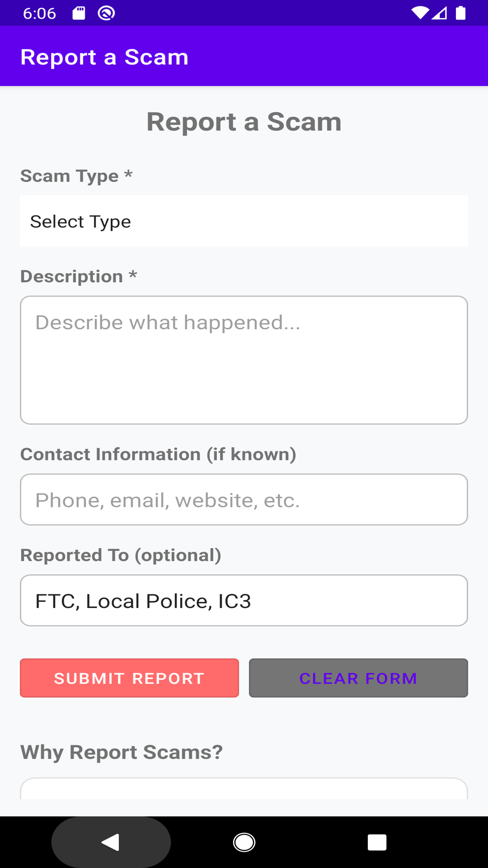
Task: Click the Contact Information input field
Action: point(244,500)
